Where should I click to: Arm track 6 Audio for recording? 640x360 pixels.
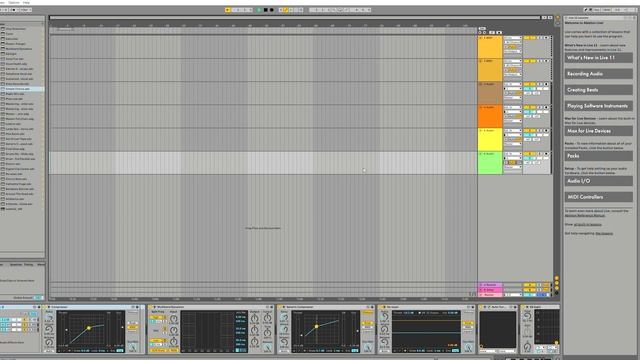[x=547, y=154]
